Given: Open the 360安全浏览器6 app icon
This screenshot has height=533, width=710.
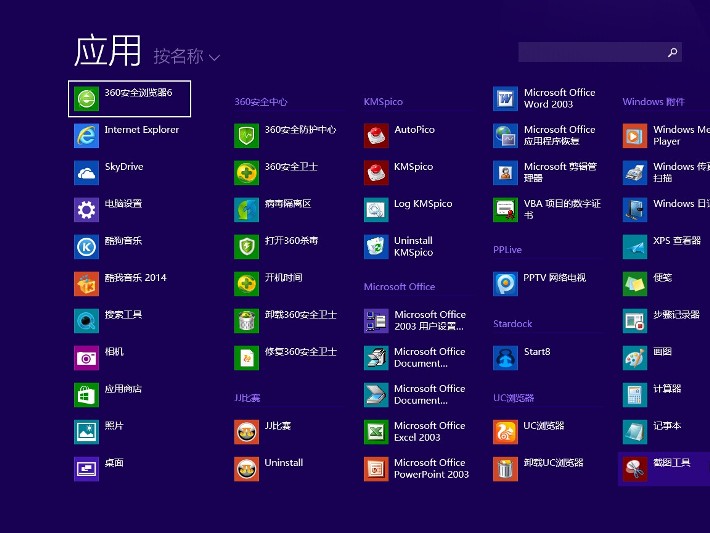Looking at the screenshot, I should (x=86, y=98).
